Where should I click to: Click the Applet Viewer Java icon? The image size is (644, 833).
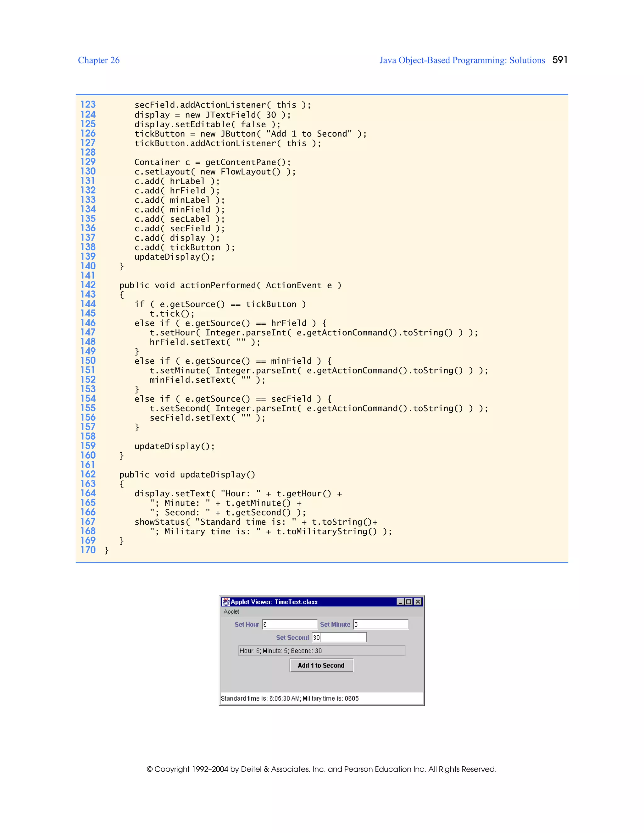[226, 602]
